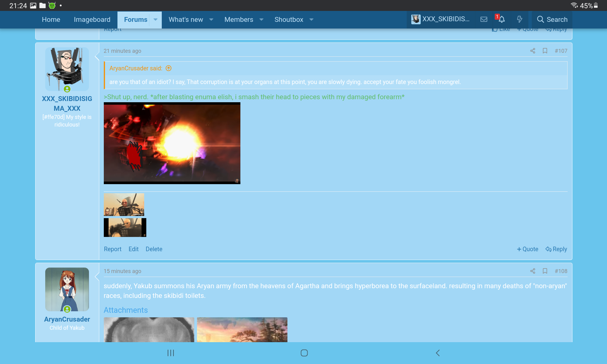Click the 'Attachments' heading

click(126, 310)
